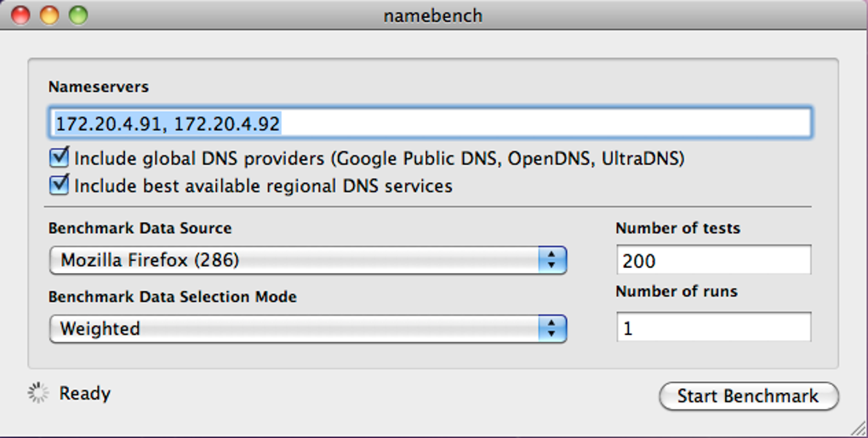The image size is (868, 438).
Task: Focus the Number of runs field
Action: pyautogui.click(x=713, y=327)
